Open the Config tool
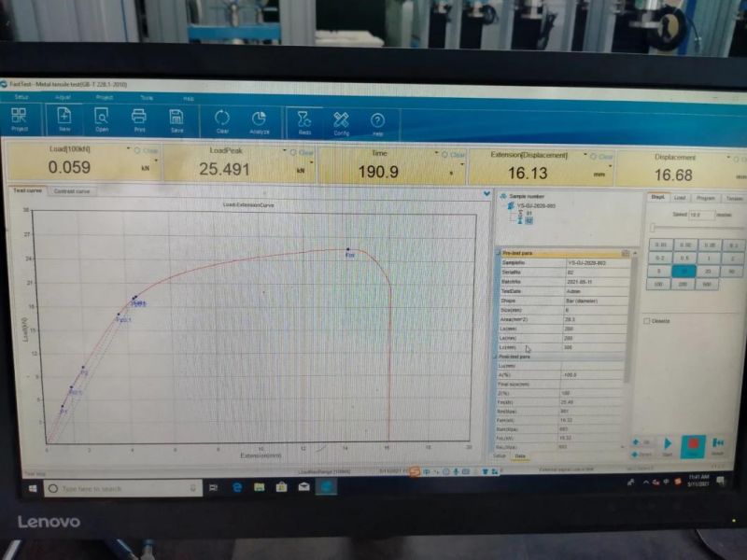This screenshot has width=747, height=560. click(x=341, y=124)
